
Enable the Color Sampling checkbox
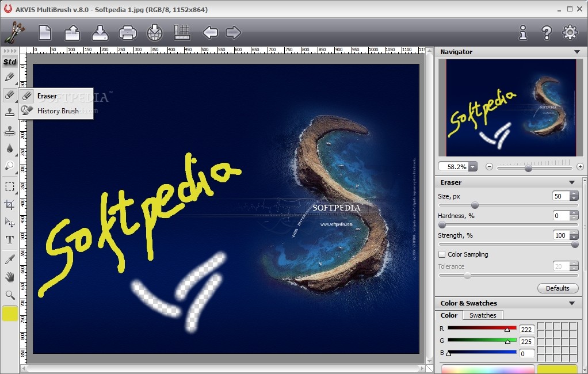click(442, 254)
